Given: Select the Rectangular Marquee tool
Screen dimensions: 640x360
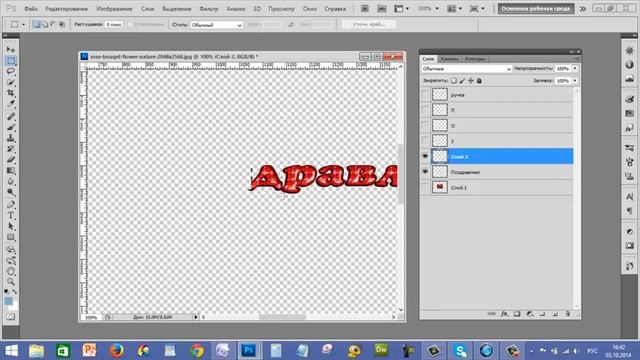Looking at the screenshot, I should 11,60.
